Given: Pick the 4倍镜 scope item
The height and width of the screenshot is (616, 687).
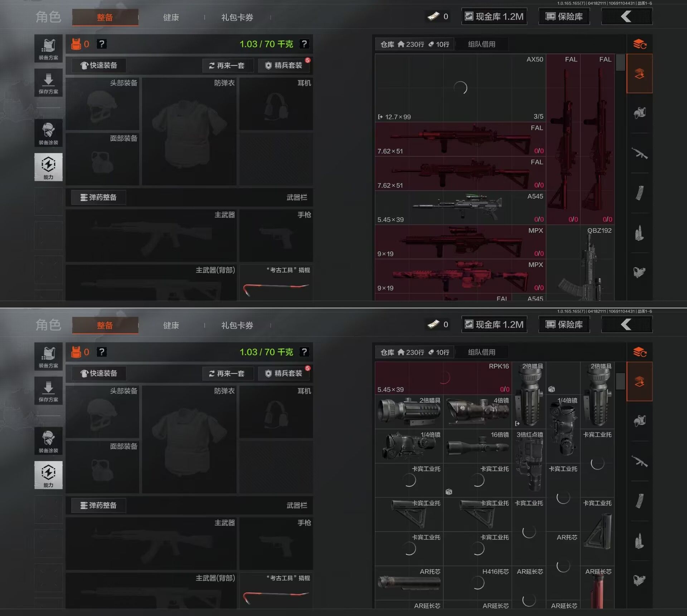Looking at the screenshot, I should click(x=477, y=412).
